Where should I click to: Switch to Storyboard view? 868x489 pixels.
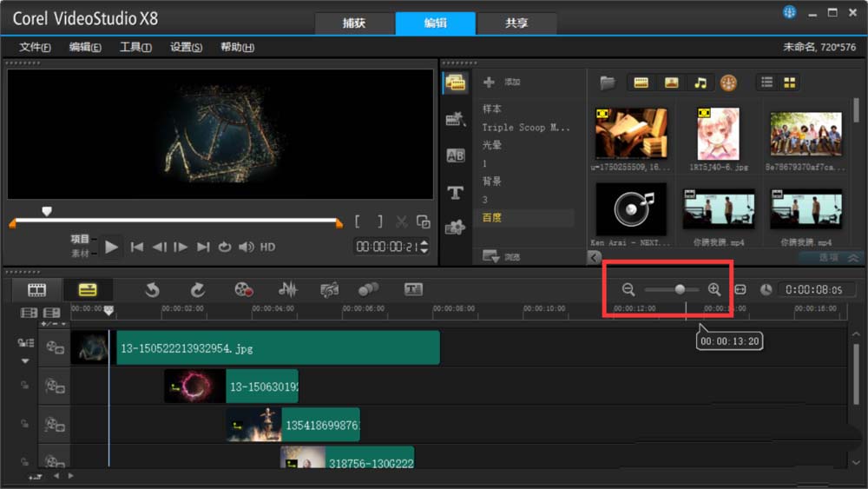[x=36, y=290]
